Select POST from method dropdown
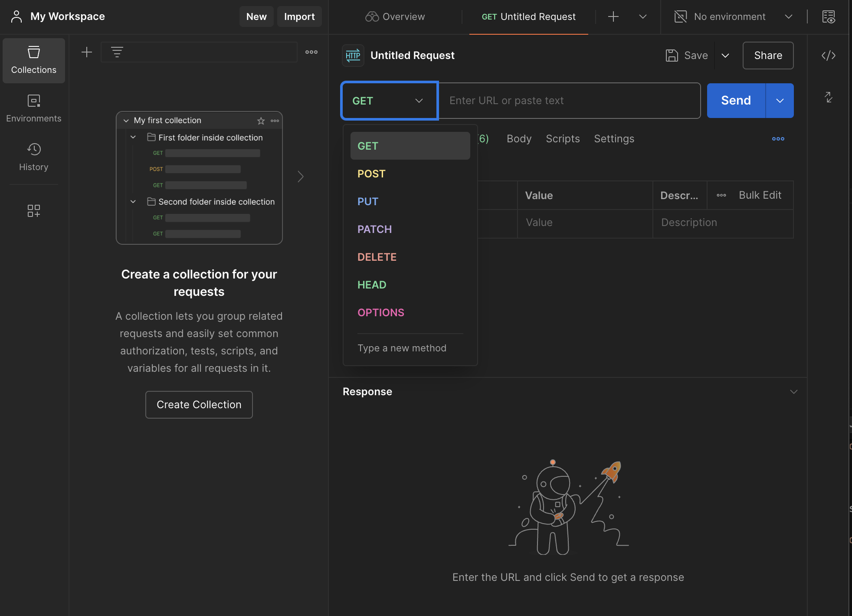The height and width of the screenshot is (616, 852). tap(371, 174)
